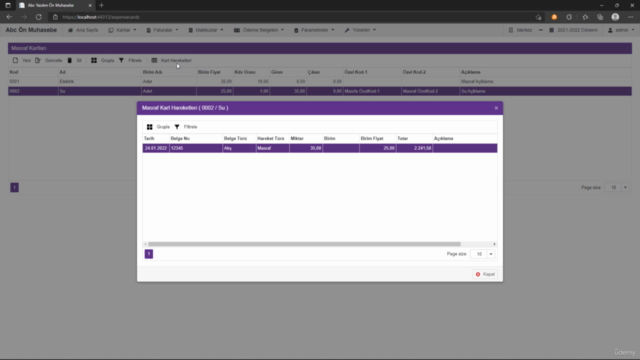The height and width of the screenshot is (360, 640).
Task: Click the 2021-2022 Dönemi period label
Action: [x=573, y=30]
